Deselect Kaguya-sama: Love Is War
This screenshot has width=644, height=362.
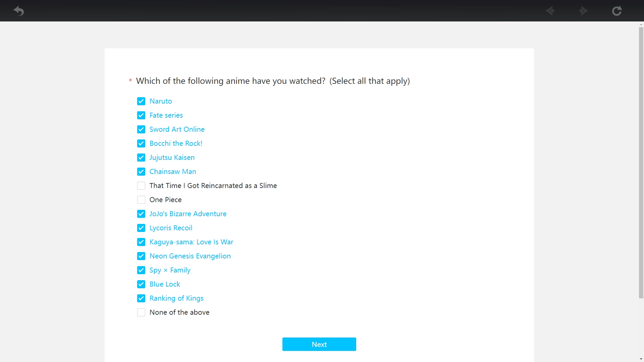coord(141,242)
